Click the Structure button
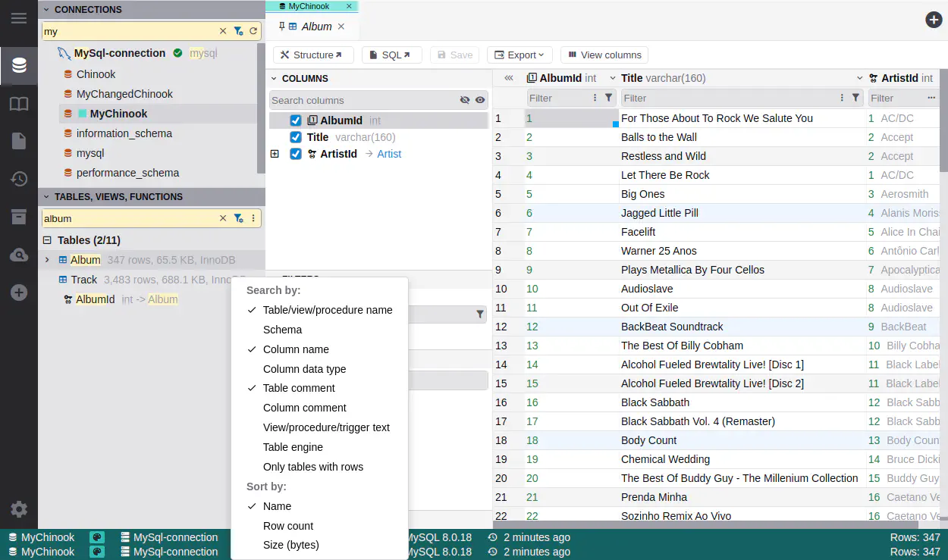The height and width of the screenshot is (560, 948). pyautogui.click(x=312, y=55)
